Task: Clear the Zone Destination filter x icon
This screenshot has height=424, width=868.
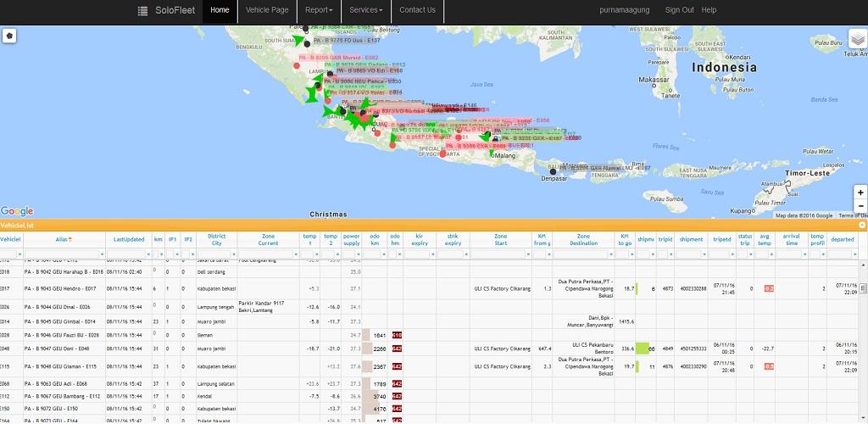Action: [610, 254]
